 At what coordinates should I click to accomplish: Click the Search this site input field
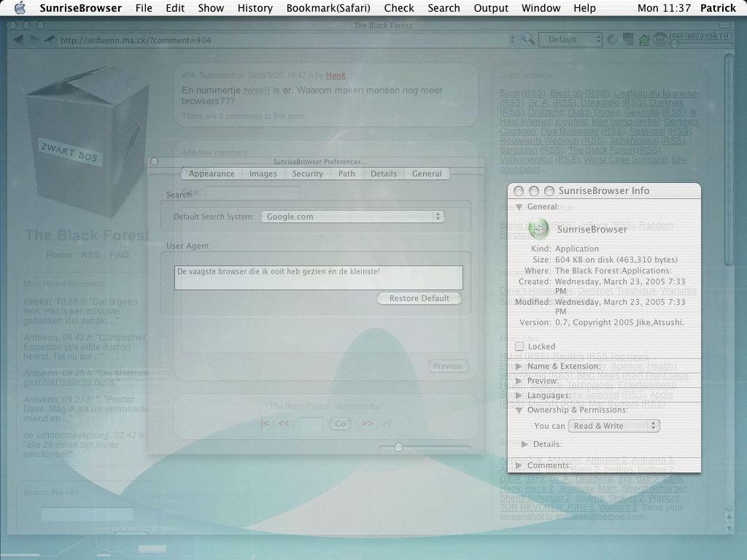pos(88,514)
